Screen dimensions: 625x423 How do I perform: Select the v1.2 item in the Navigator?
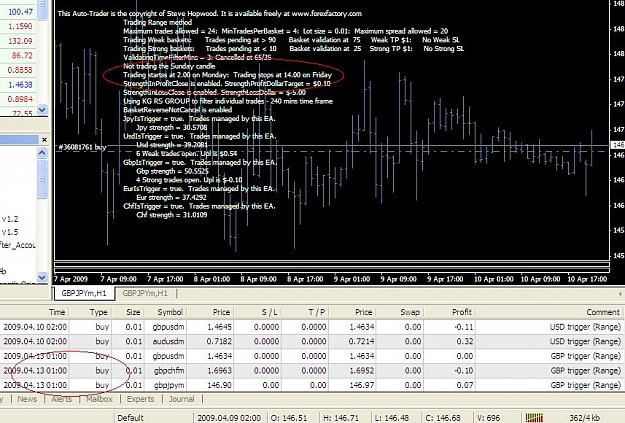point(10,219)
